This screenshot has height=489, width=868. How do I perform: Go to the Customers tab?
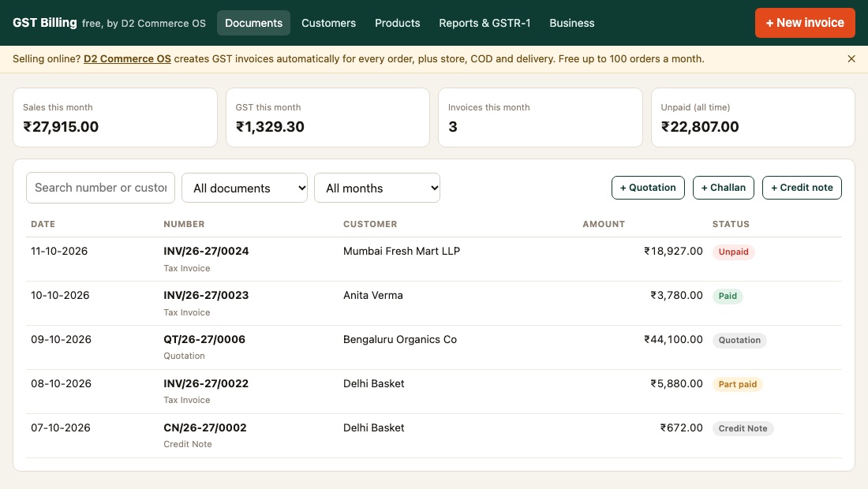coord(328,23)
